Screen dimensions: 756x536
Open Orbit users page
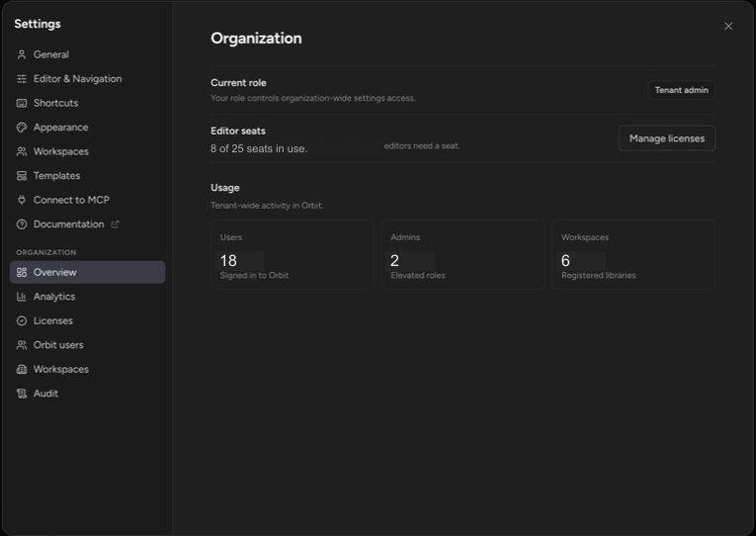(x=87, y=345)
